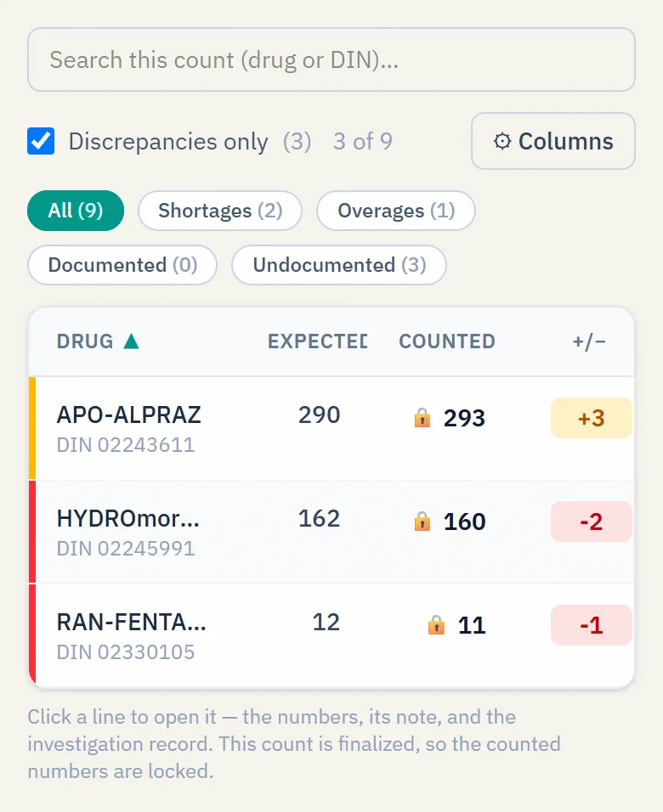Image resolution: width=663 pixels, height=812 pixels.
Task: Sort by the COUNTED column header
Action: [447, 341]
